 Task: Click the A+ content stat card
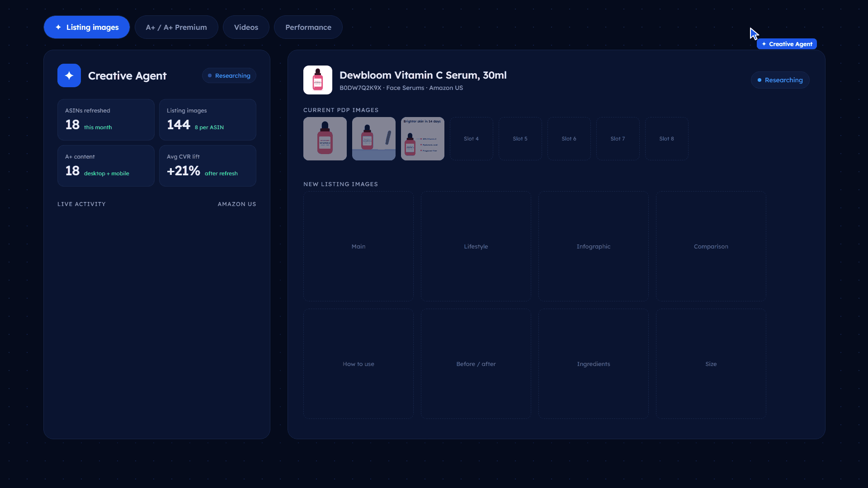106,166
